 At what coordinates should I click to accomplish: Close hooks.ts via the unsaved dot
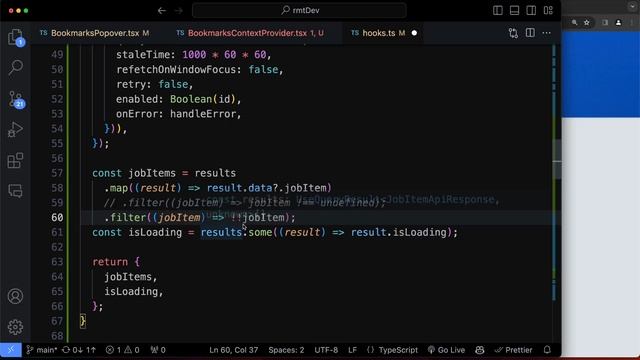[x=414, y=33]
